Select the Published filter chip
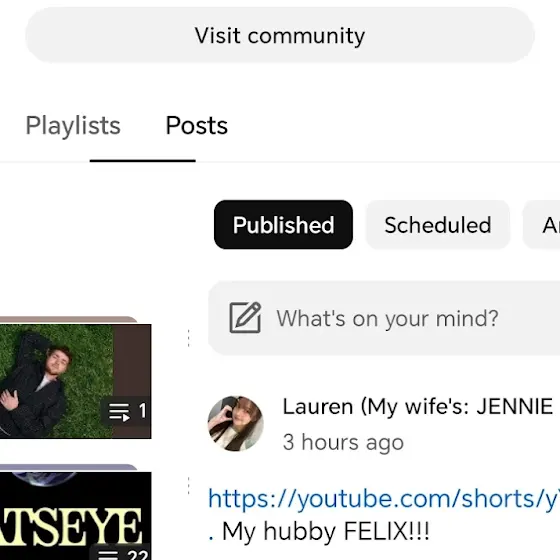Viewport: 560px width, 560px height. [283, 225]
